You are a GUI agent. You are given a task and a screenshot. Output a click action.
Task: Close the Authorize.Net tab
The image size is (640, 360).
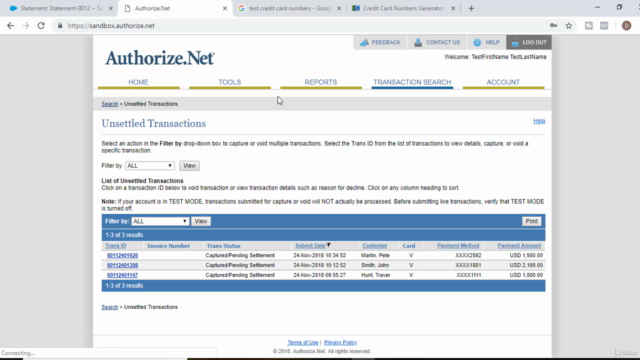[x=224, y=8]
